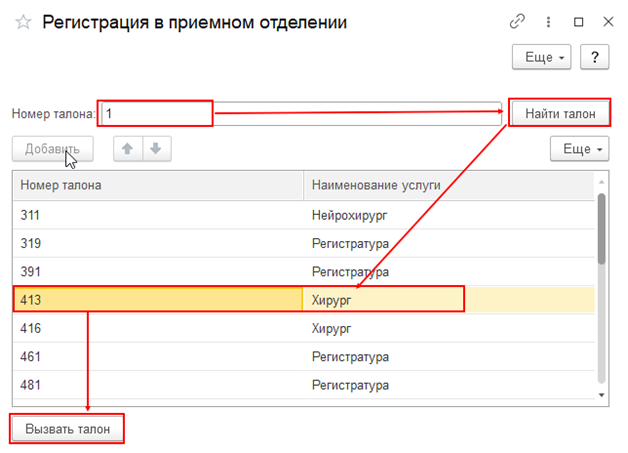Move row up with arrow button

127,149
